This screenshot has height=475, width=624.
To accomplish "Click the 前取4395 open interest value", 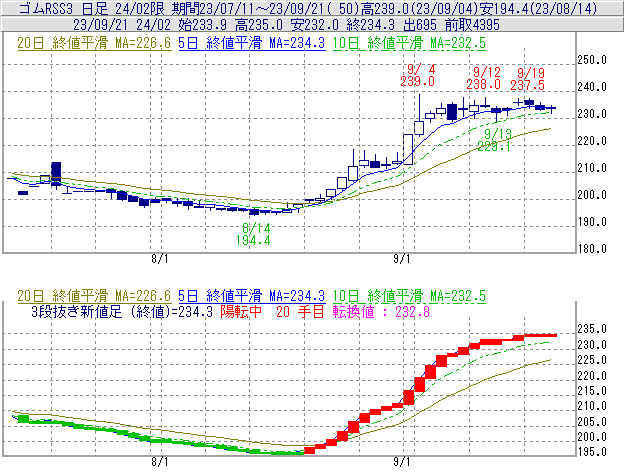I will coord(472,25).
